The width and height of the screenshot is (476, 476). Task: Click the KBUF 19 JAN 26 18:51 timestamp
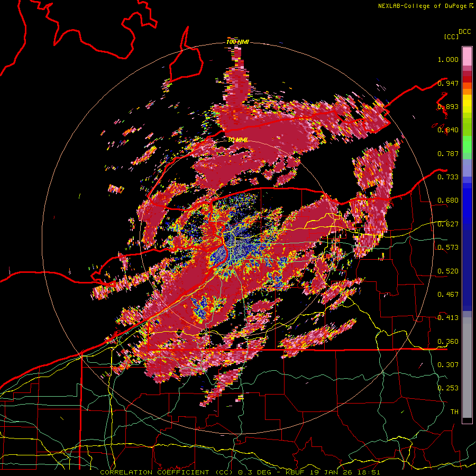pos(333,472)
